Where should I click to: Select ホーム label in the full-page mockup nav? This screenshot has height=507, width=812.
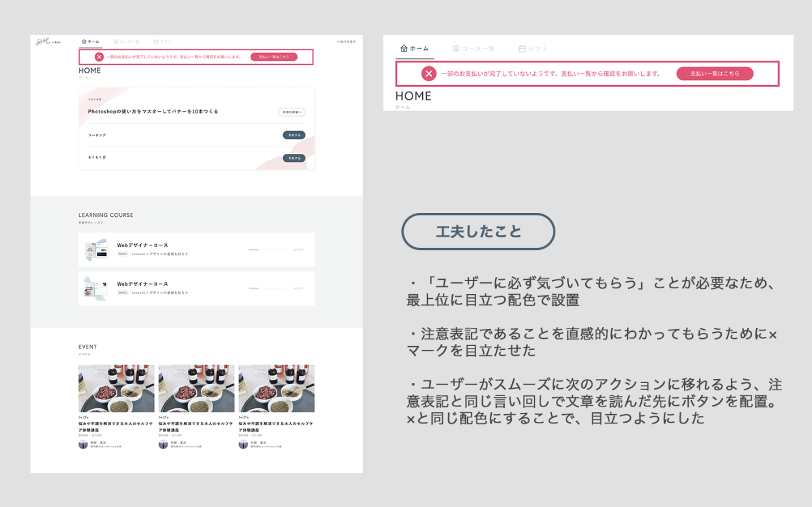pos(93,42)
